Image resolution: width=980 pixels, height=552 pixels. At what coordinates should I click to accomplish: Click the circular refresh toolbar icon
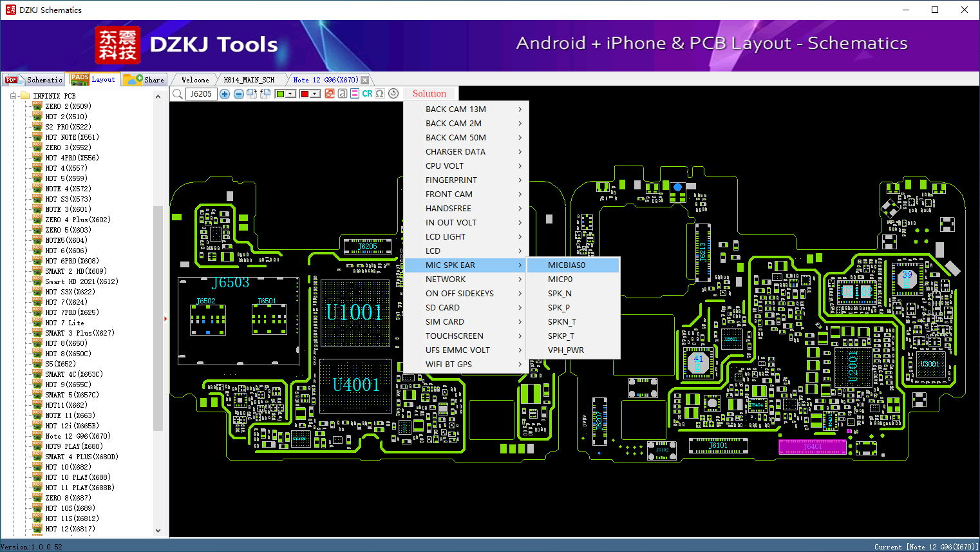[x=393, y=93]
